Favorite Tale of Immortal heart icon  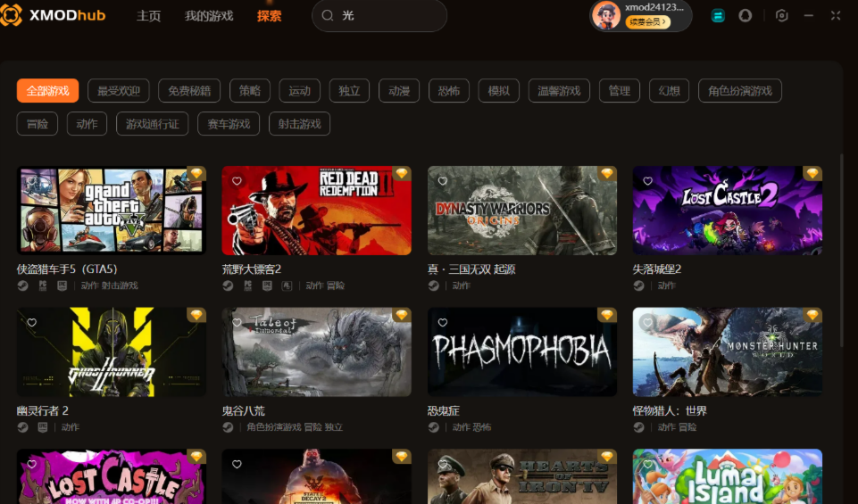[237, 323]
